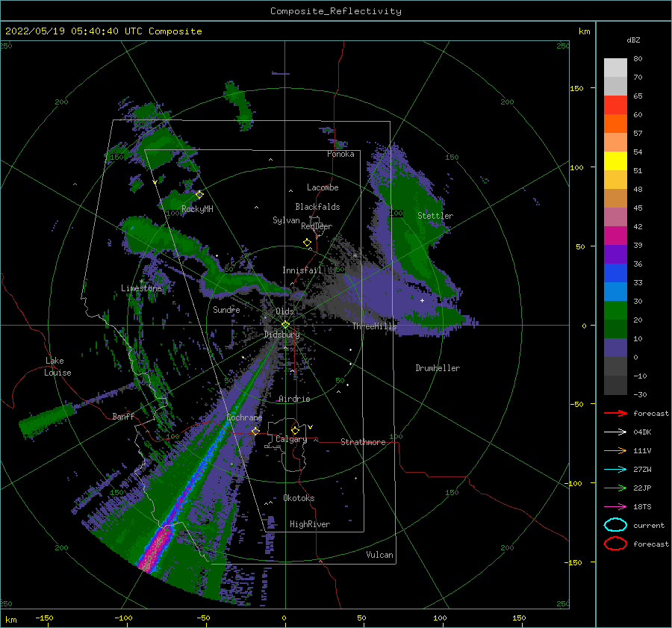Pick the red swatch between 65 and 60 dBZ
672x628 pixels.
point(615,105)
